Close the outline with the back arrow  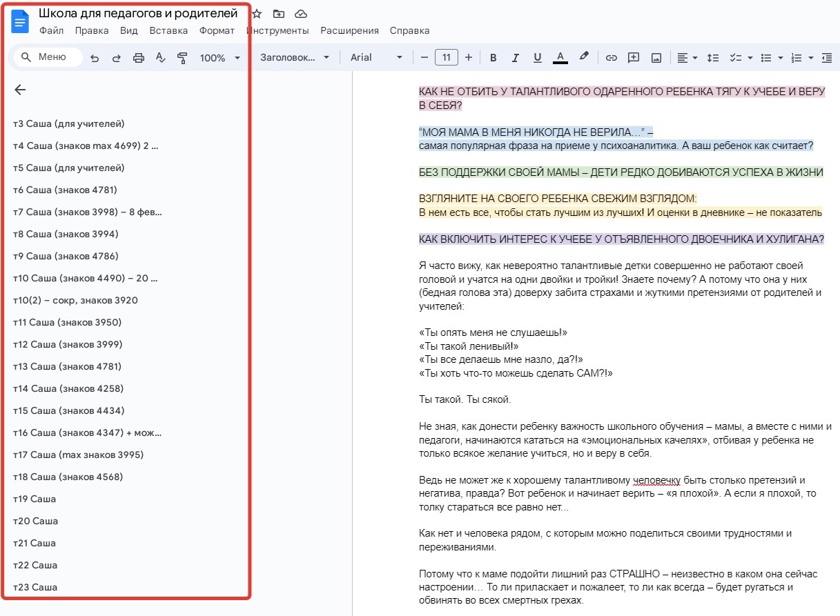(x=20, y=90)
